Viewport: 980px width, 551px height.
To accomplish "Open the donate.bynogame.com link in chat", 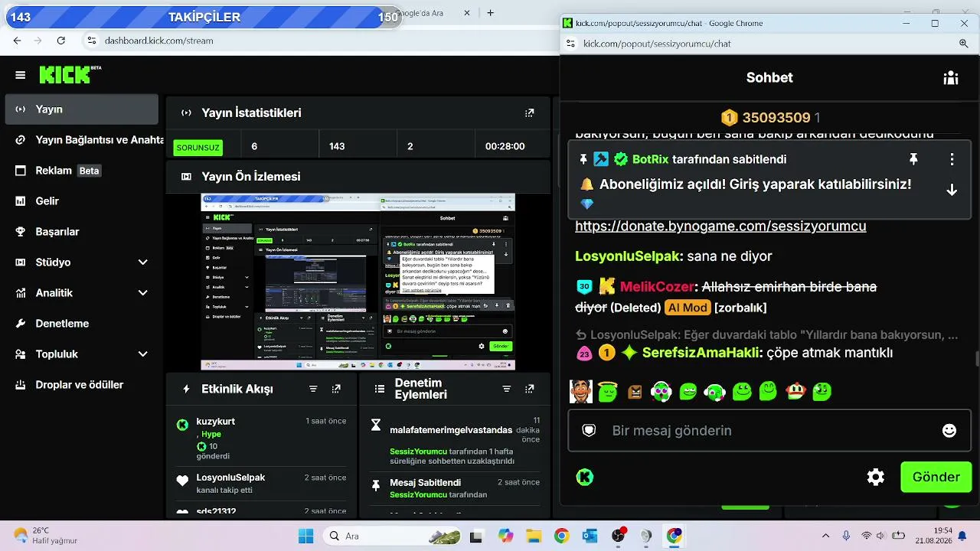I will click(x=720, y=226).
